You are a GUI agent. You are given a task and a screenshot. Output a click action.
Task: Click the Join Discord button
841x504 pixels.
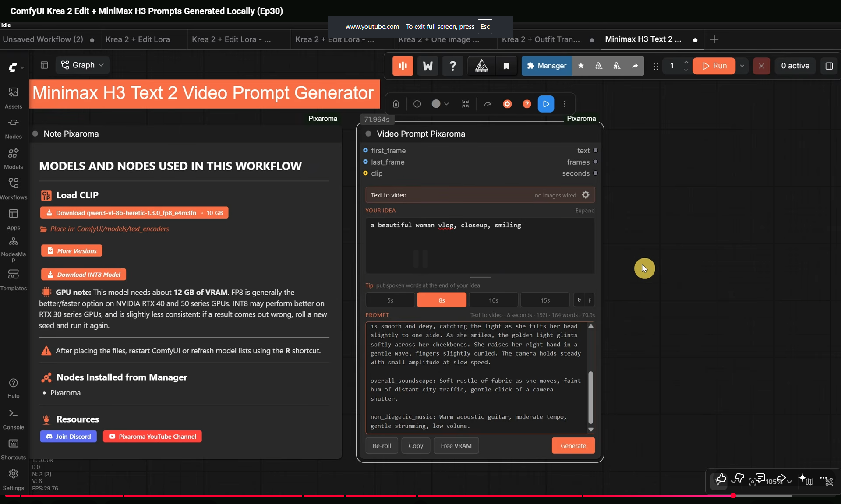pyautogui.click(x=68, y=437)
